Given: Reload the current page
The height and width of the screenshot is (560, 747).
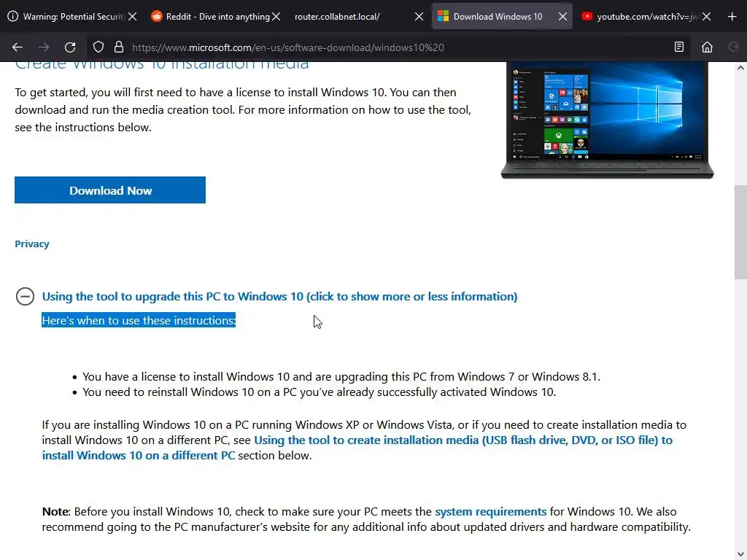Looking at the screenshot, I should click(x=70, y=47).
